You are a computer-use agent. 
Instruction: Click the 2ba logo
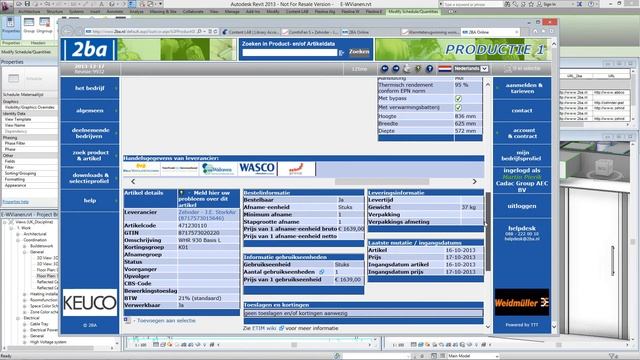89,50
